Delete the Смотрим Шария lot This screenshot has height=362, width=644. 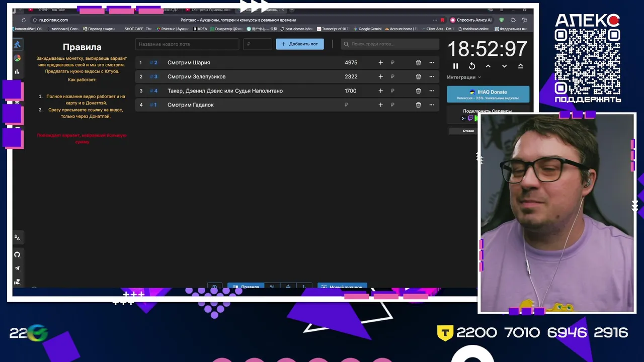point(418,63)
